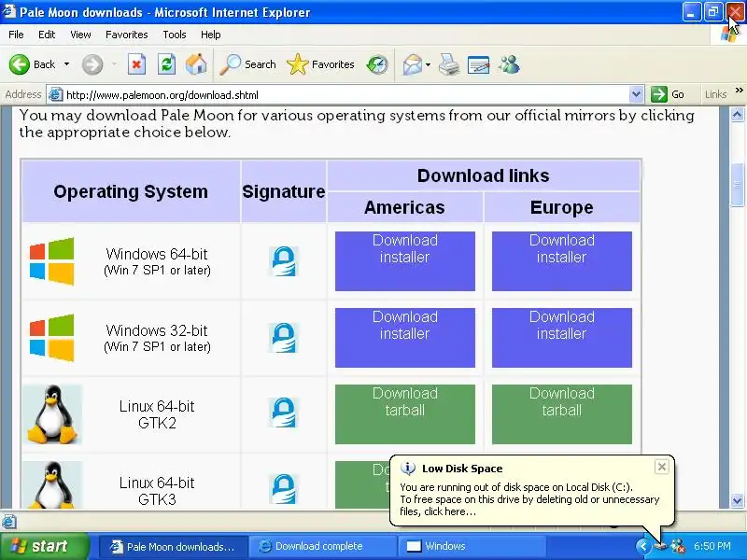The height and width of the screenshot is (560, 747).
Task: Stop loading with the red X icon
Action: pos(136,64)
